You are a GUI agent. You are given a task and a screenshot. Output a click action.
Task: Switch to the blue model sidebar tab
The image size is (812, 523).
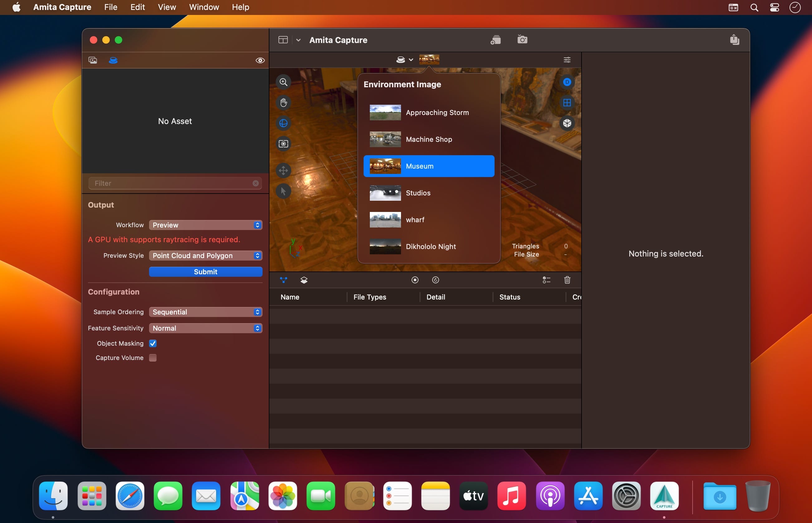[113, 60]
